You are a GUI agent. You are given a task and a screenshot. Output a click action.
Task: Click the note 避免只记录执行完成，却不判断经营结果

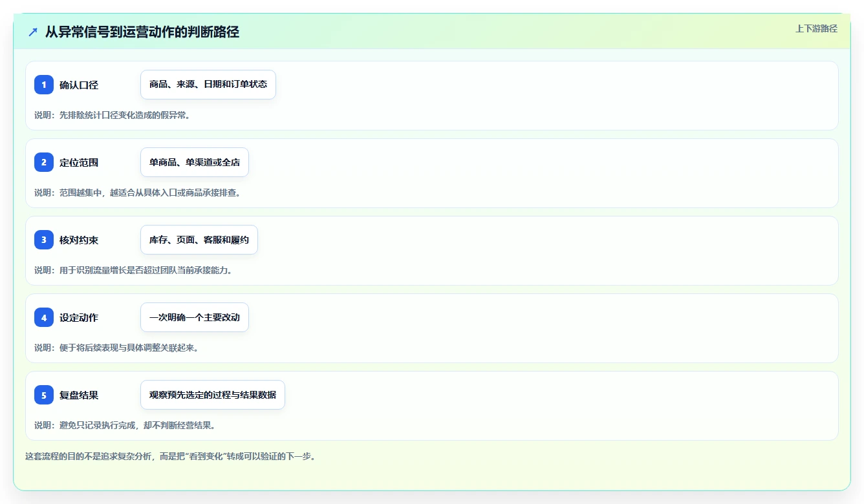[125, 425]
